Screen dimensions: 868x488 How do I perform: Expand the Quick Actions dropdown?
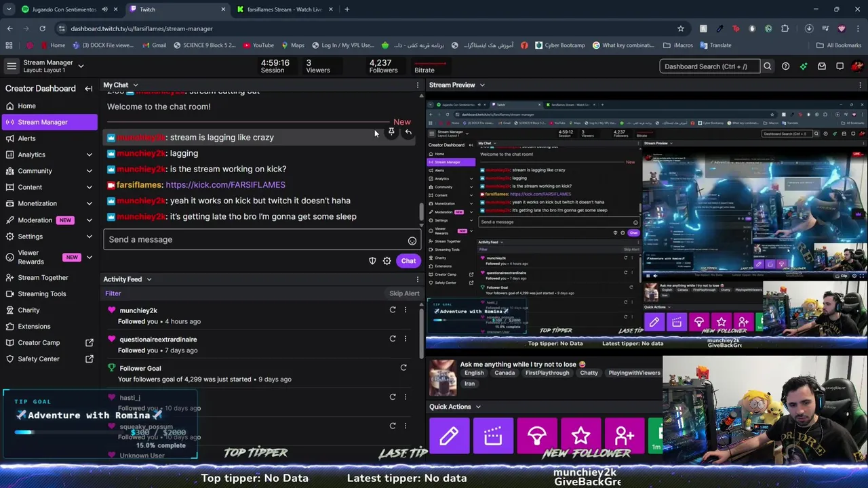[478, 407]
